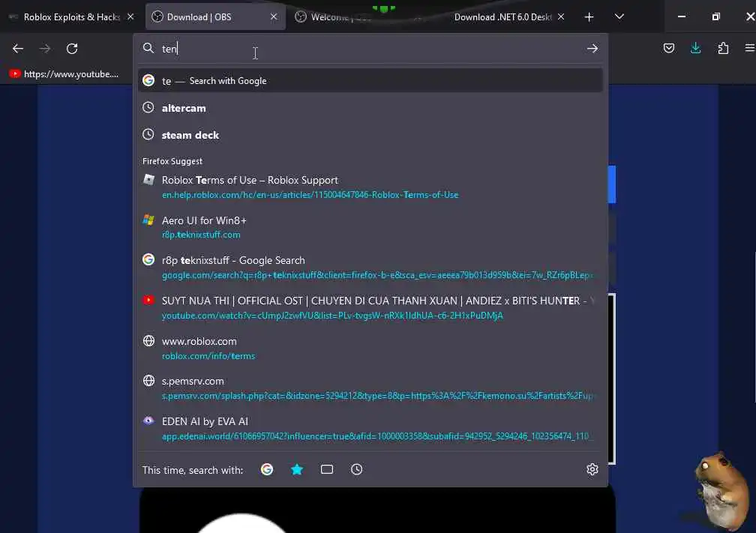Search this time in History clock

pyautogui.click(x=356, y=469)
